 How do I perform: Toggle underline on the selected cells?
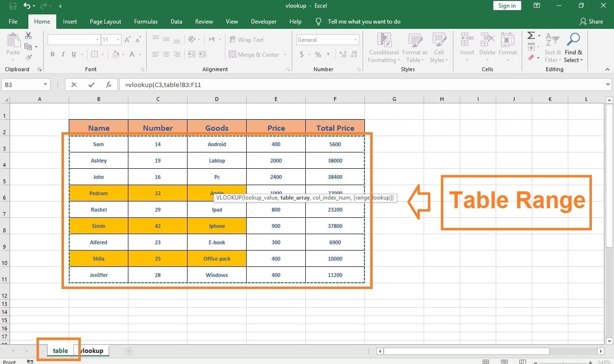coord(73,54)
